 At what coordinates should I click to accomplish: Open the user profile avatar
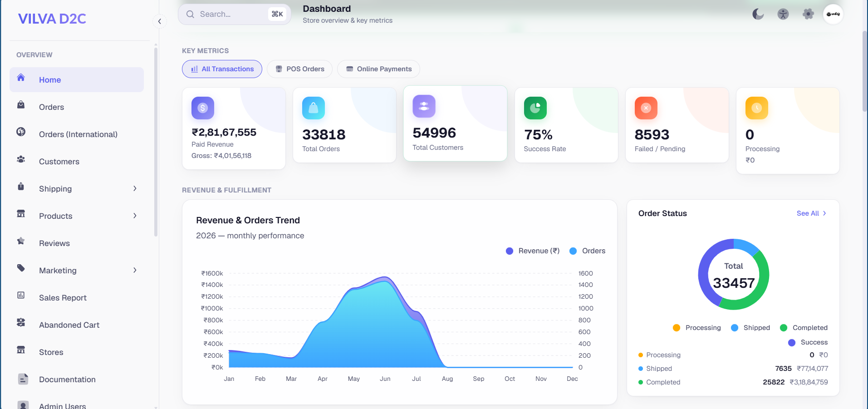point(833,14)
